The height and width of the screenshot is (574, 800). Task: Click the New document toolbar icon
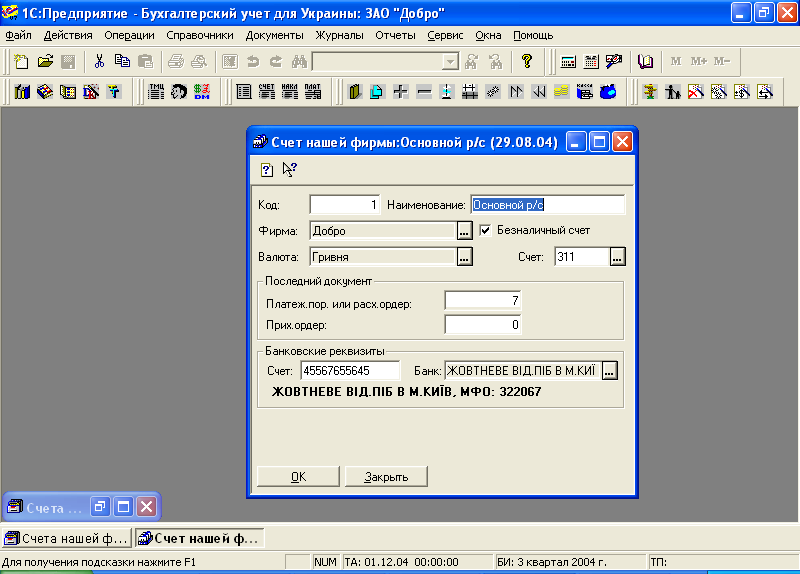click(x=21, y=62)
